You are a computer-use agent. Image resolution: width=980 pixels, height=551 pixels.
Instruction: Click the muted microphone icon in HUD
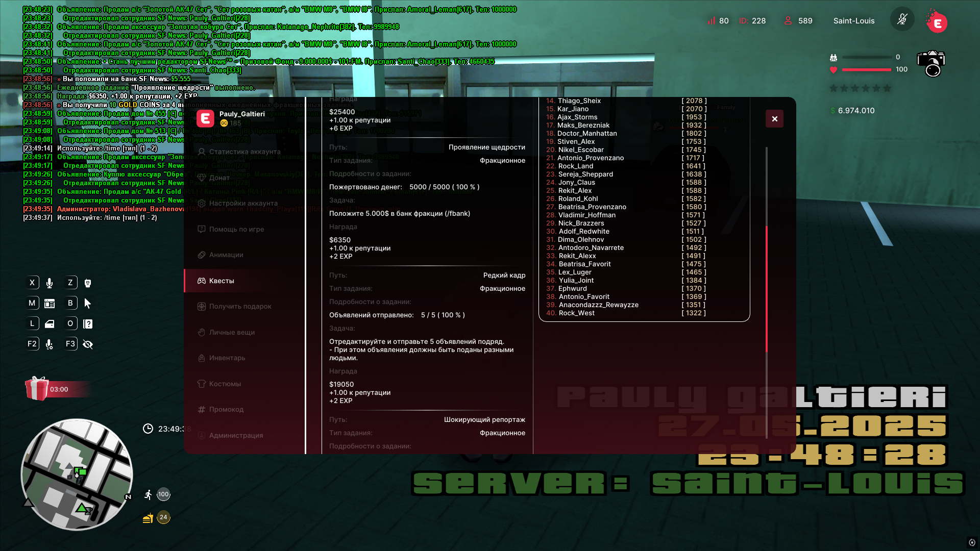902,20
